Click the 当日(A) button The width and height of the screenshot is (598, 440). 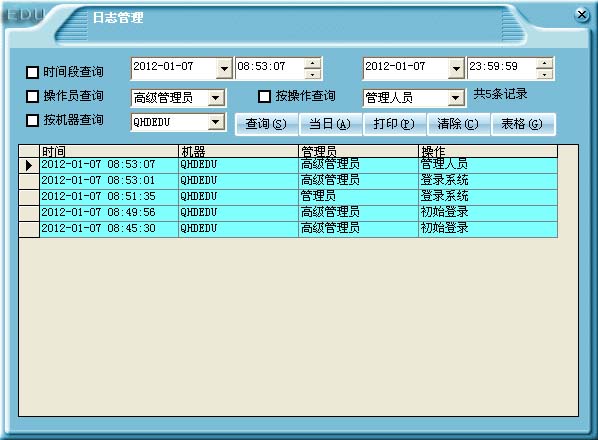click(x=330, y=124)
